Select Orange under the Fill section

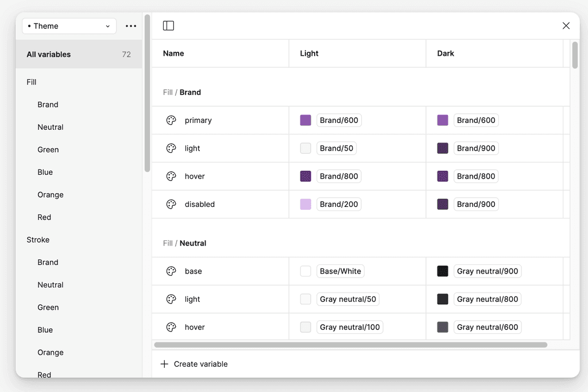(51, 195)
